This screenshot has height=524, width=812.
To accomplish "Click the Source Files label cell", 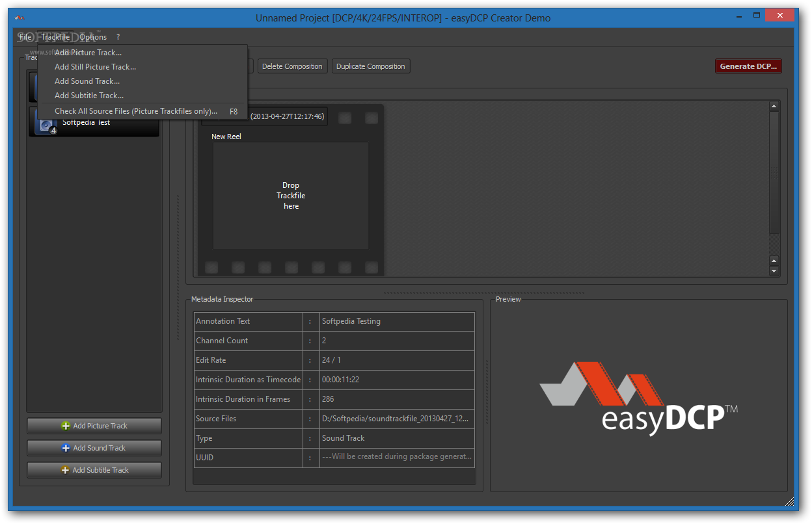I will click(249, 419).
